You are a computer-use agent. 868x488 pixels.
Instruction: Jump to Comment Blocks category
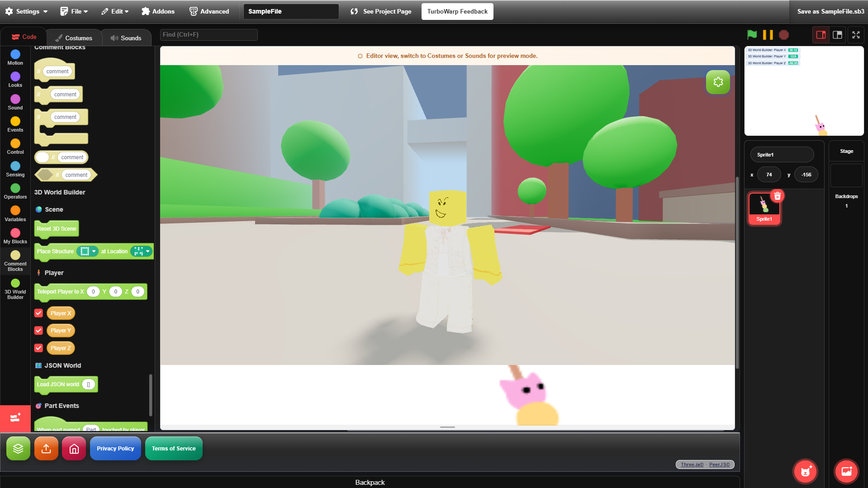click(15, 261)
